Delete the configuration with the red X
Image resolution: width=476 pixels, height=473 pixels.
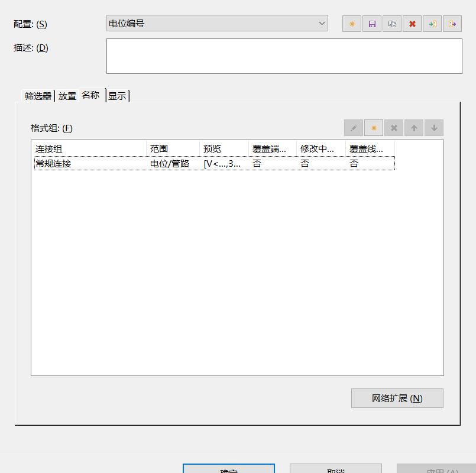[412, 24]
